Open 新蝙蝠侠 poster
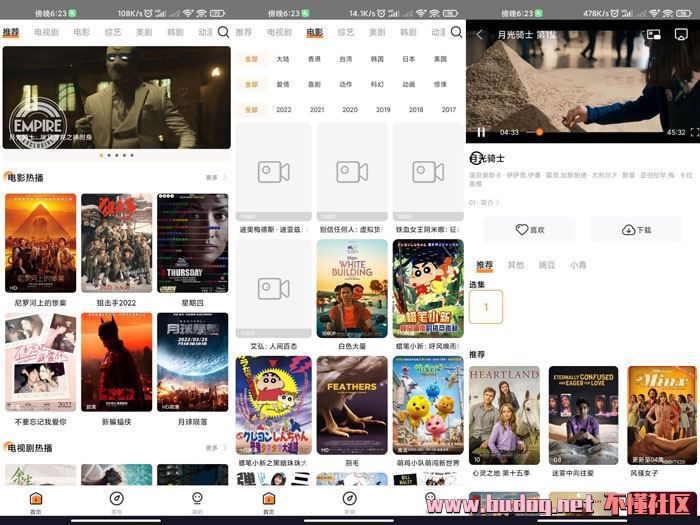The image size is (700, 525). pyautogui.click(x=117, y=362)
